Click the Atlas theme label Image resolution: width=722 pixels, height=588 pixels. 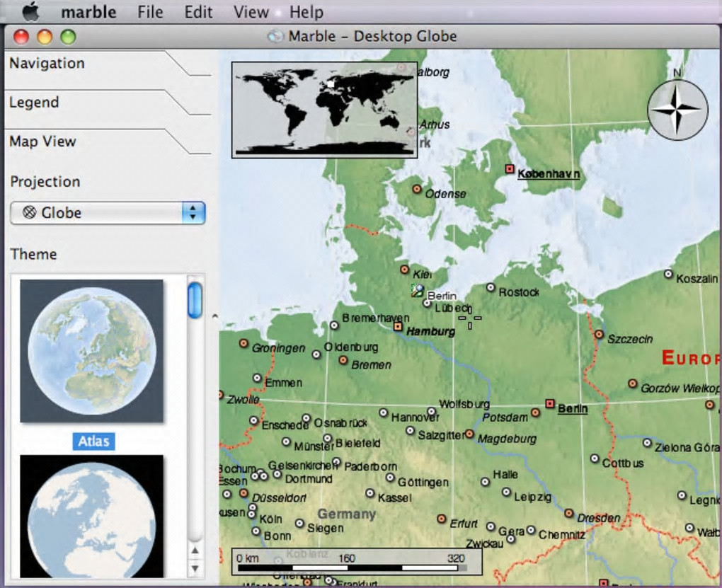pyautogui.click(x=93, y=441)
